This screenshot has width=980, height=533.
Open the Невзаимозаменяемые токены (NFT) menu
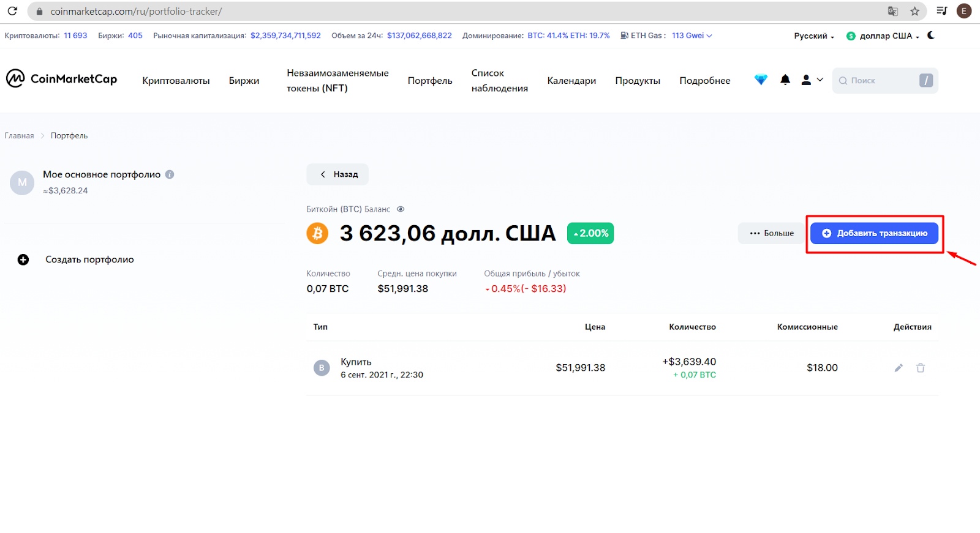coord(337,80)
